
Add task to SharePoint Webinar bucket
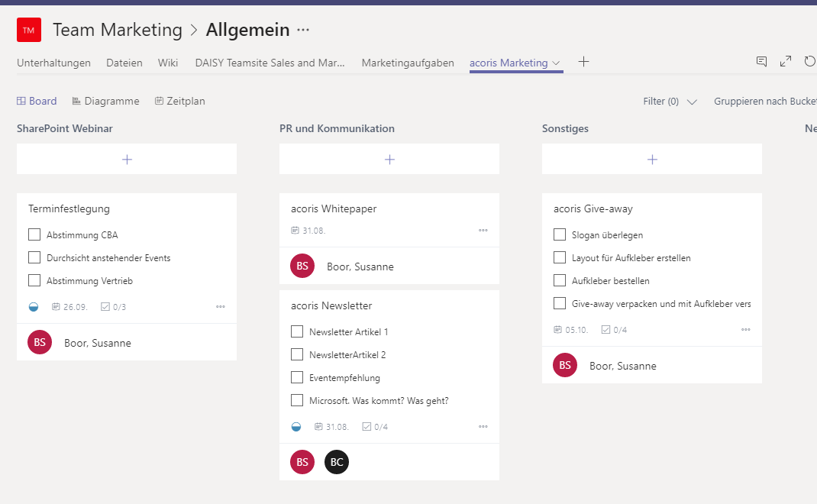point(127,159)
